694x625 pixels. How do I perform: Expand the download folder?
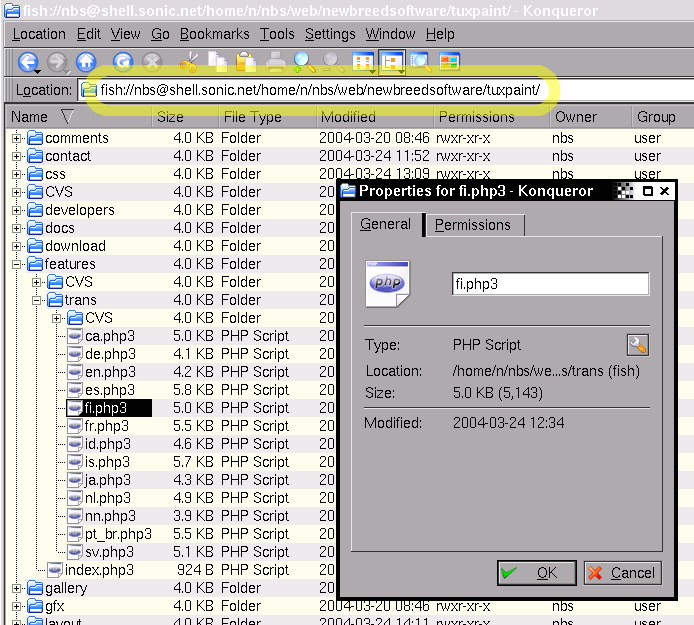(x=16, y=246)
